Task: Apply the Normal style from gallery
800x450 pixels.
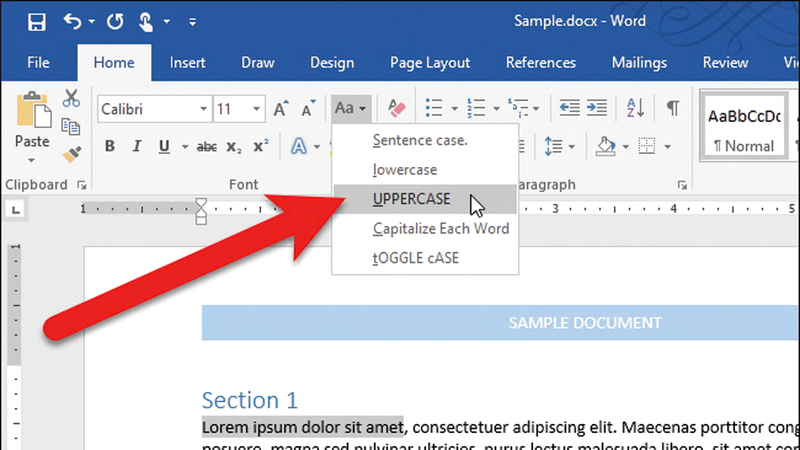Action: click(742, 128)
